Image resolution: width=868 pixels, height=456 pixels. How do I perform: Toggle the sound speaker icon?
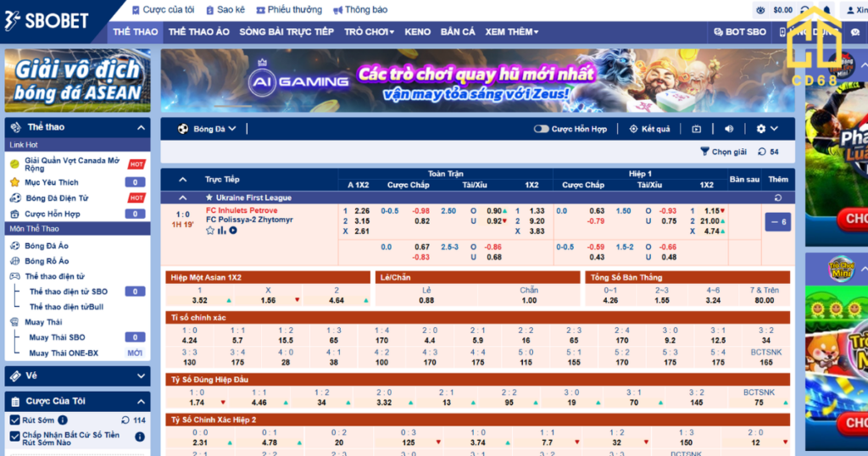click(x=729, y=129)
